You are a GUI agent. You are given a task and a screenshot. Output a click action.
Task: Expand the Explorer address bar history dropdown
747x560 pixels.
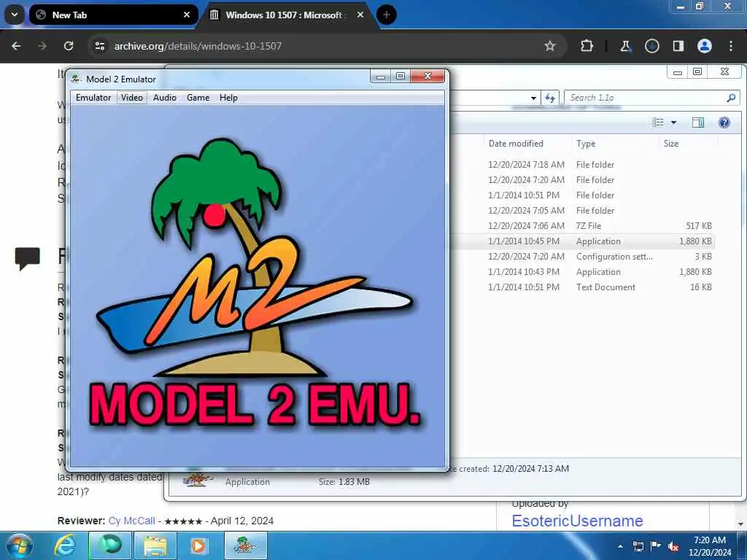pos(533,98)
